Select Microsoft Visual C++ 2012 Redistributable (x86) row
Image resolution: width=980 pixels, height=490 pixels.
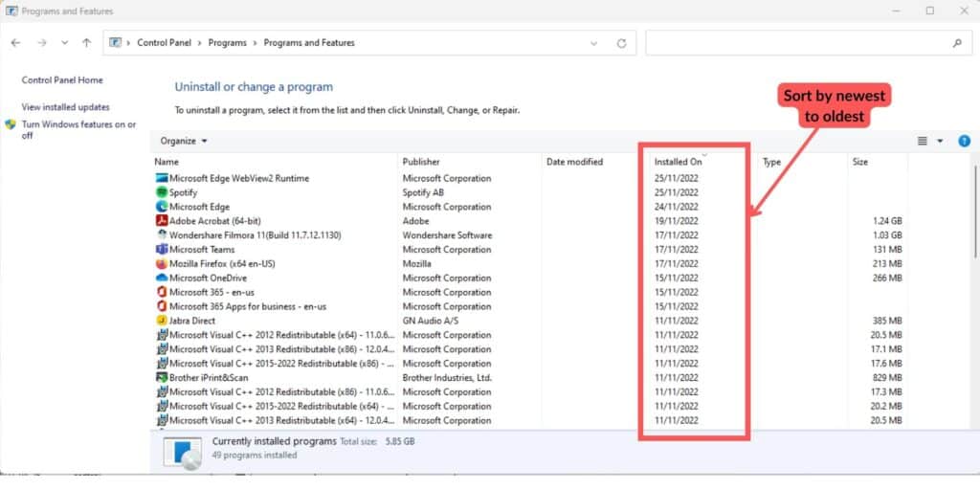pos(528,391)
